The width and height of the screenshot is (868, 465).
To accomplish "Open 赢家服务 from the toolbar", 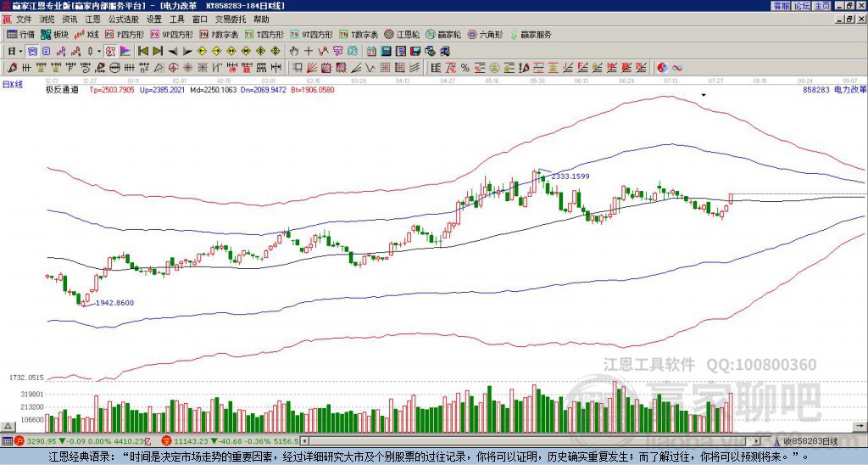I will 531,34.
